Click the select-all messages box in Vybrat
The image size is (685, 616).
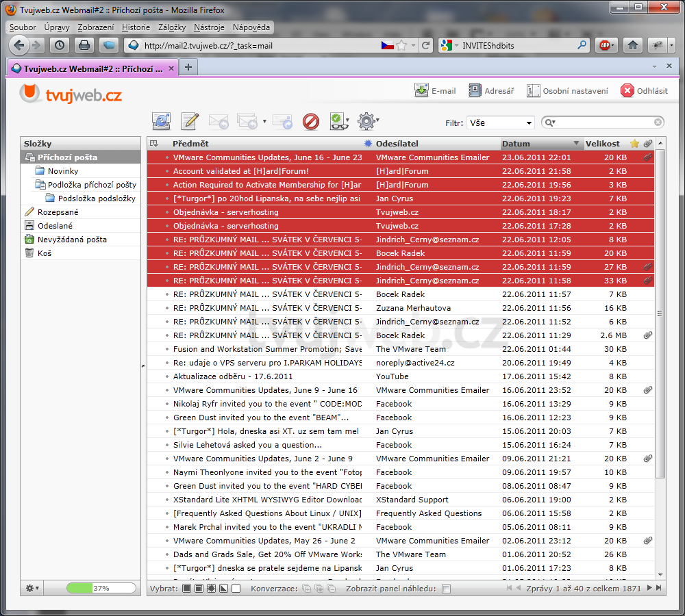tap(187, 589)
